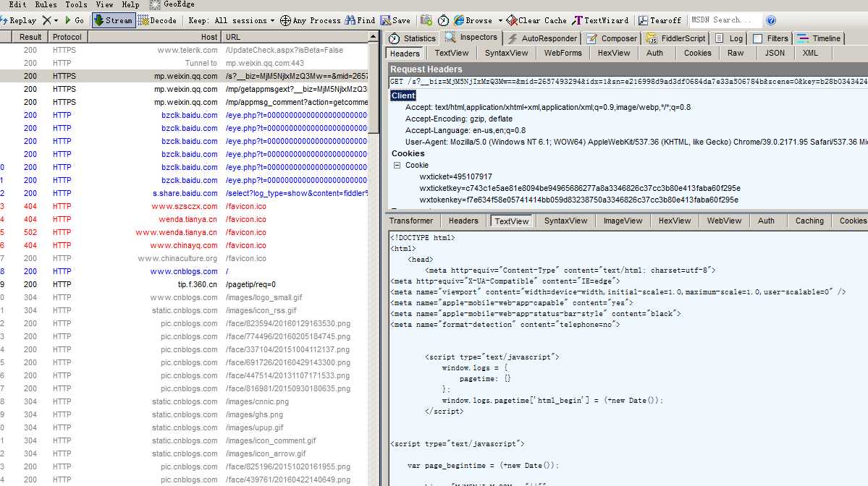Sort sessions by URL column
Image resolution: width=868 pixels, height=486 pixels.
click(x=295, y=37)
